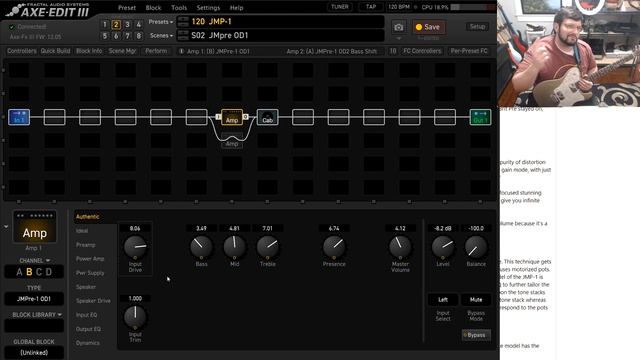Open the Scene Mgr button
This screenshot has width=640, height=360.
[x=122, y=51]
